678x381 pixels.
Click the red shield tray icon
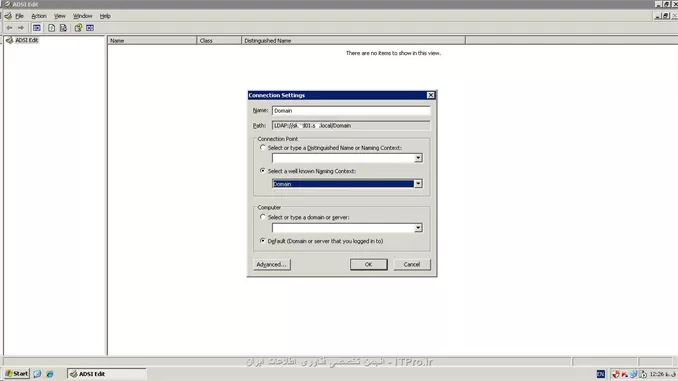click(x=616, y=374)
